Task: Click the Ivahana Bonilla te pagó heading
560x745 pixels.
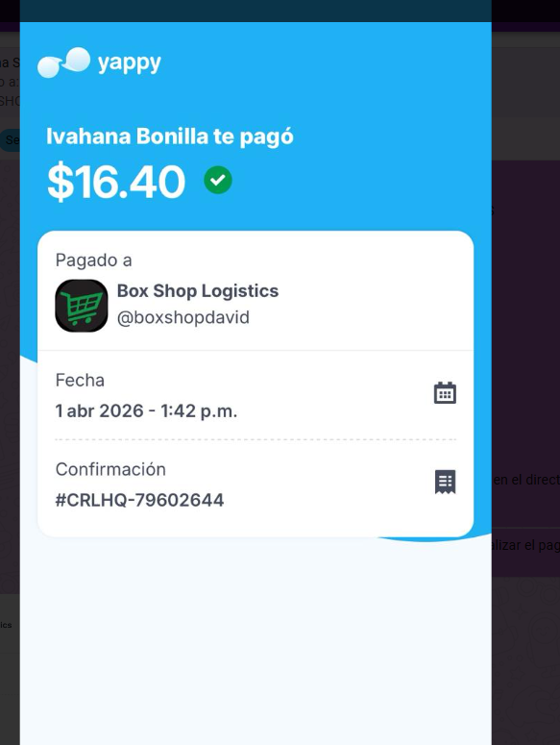Action: tap(170, 137)
